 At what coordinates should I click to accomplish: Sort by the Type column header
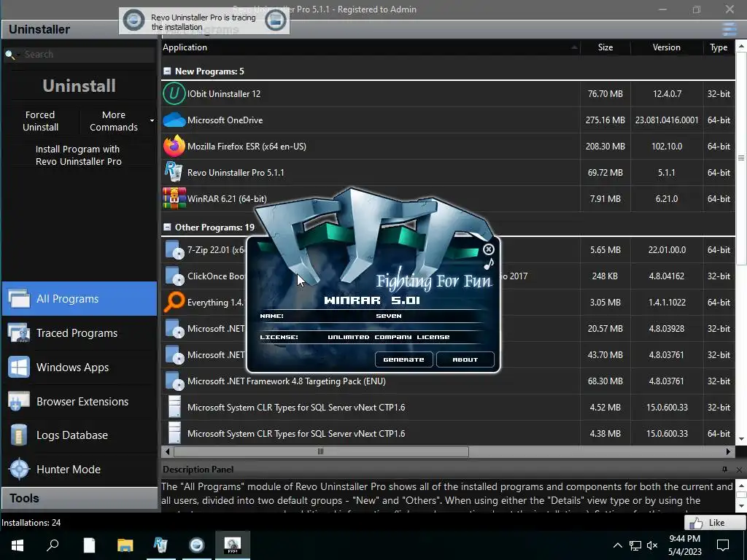coord(719,47)
